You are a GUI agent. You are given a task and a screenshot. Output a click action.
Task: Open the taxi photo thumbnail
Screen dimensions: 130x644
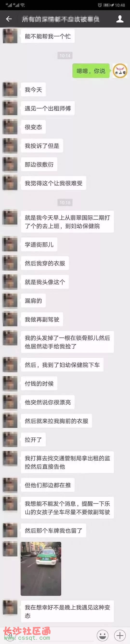41,569
